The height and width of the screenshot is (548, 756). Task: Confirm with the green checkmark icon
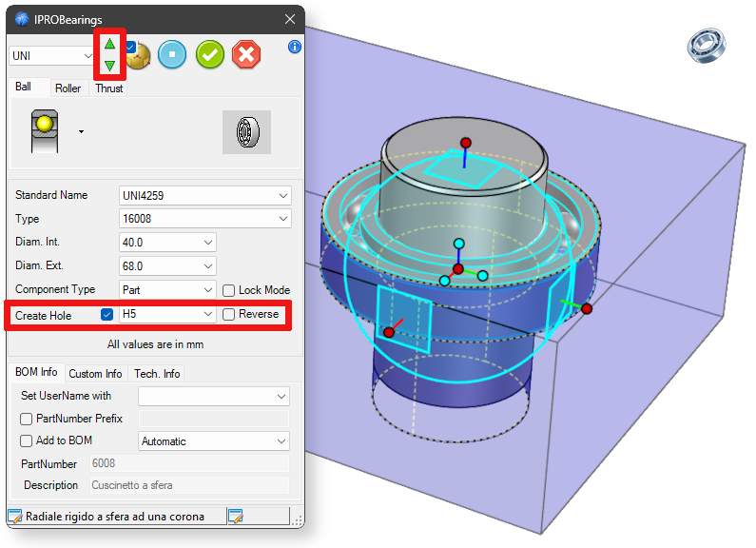[x=210, y=54]
